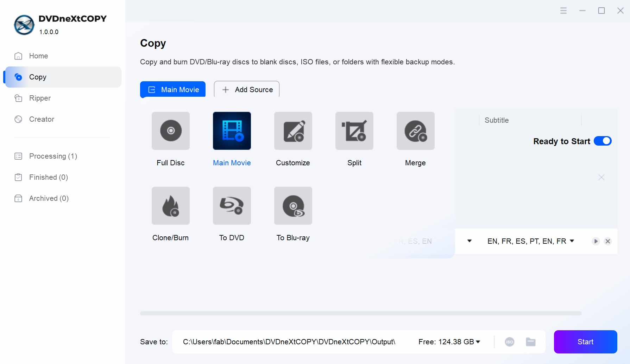Choose the Customize copy mode icon
630x364 pixels.
point(293,131)
